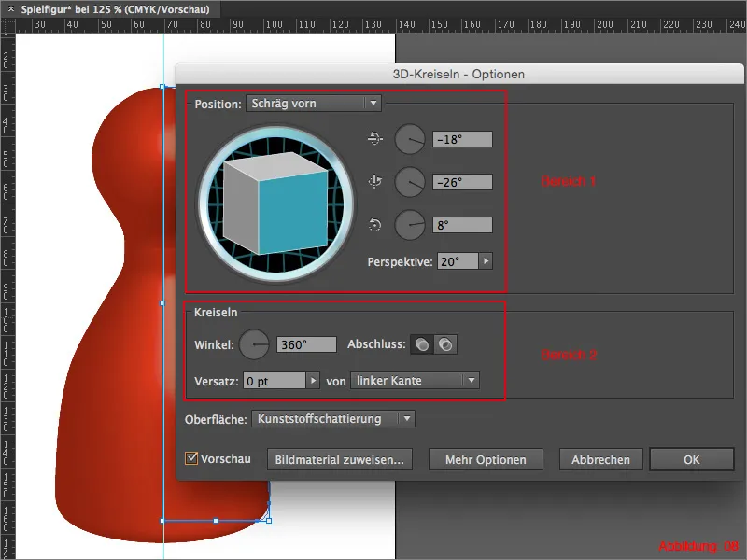Open the Perspektive slider popup arrow
The height and width of the screenshot is (560, 747).
(x=486, y=261)
